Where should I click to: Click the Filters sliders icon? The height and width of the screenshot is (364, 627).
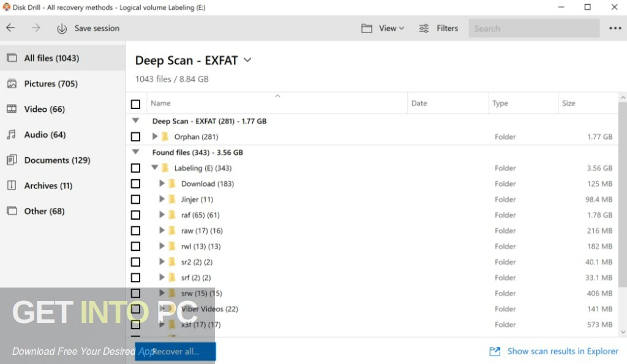pos(424,28)
